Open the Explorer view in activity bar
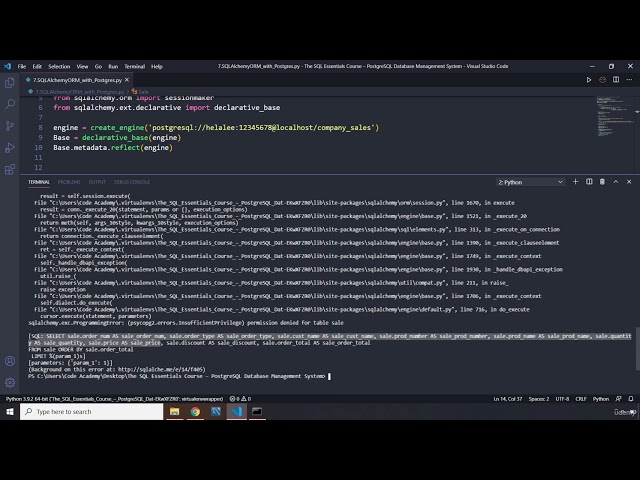 tap(10, 83)
